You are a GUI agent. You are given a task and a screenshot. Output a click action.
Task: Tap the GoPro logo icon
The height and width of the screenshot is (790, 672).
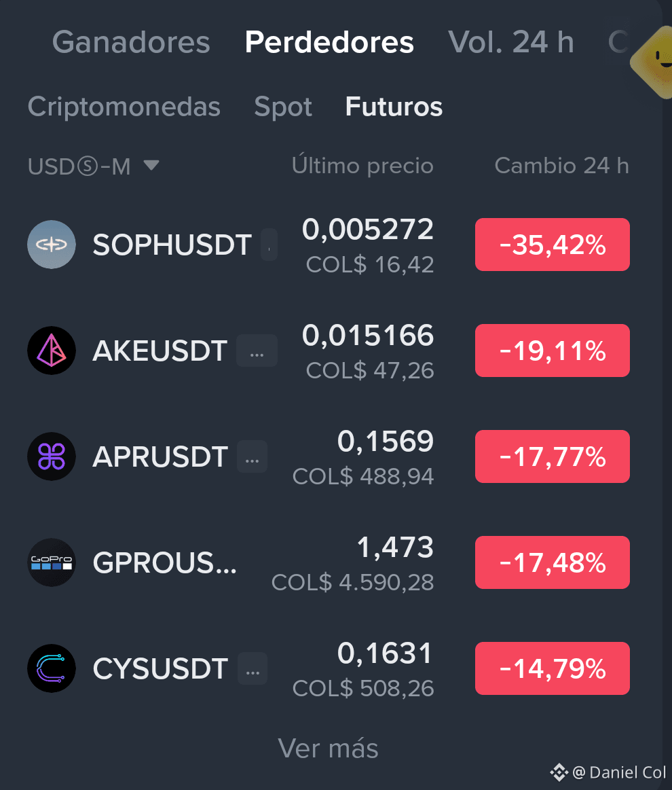pyautogui.click(x=52, y=562)
